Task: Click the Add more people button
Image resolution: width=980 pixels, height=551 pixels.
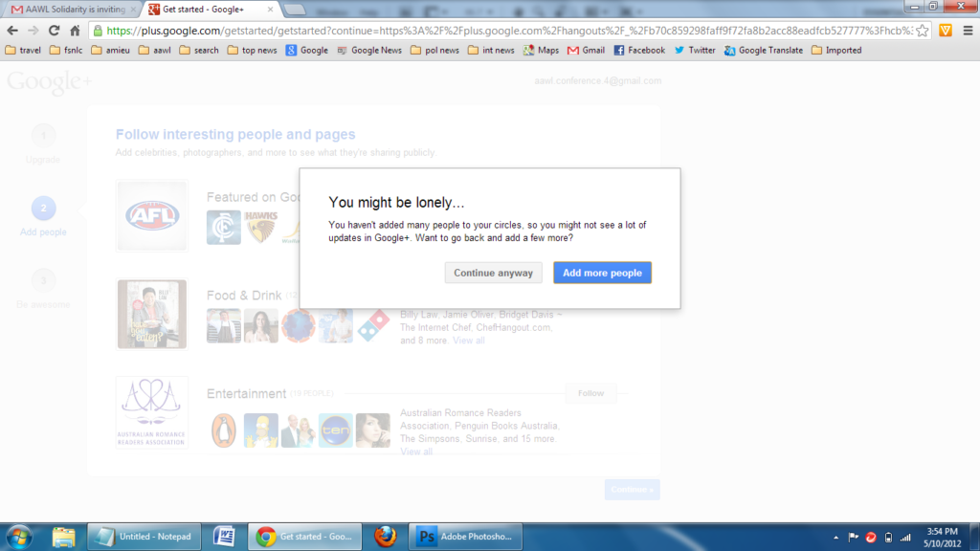Action: pyautogui.click(x=602, y=273)
